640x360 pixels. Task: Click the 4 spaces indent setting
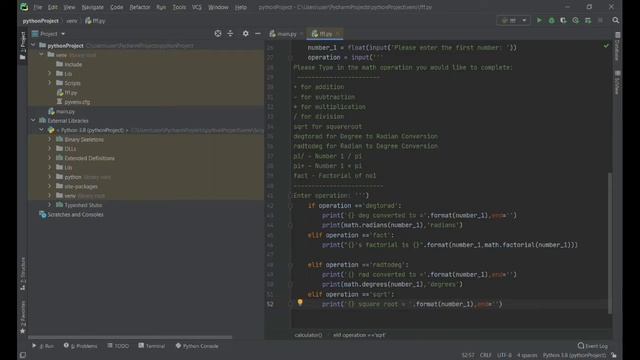click(x=527, y=355)
